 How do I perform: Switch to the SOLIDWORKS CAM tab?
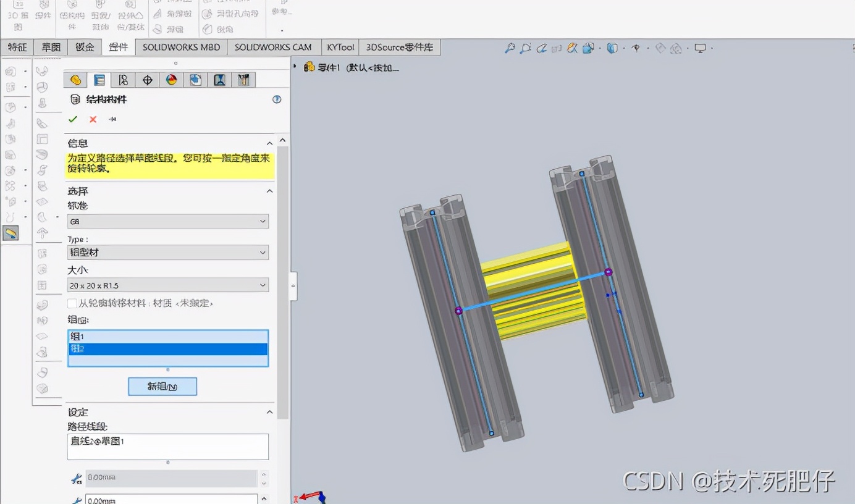pyautogui.click(x=273, y=47)
